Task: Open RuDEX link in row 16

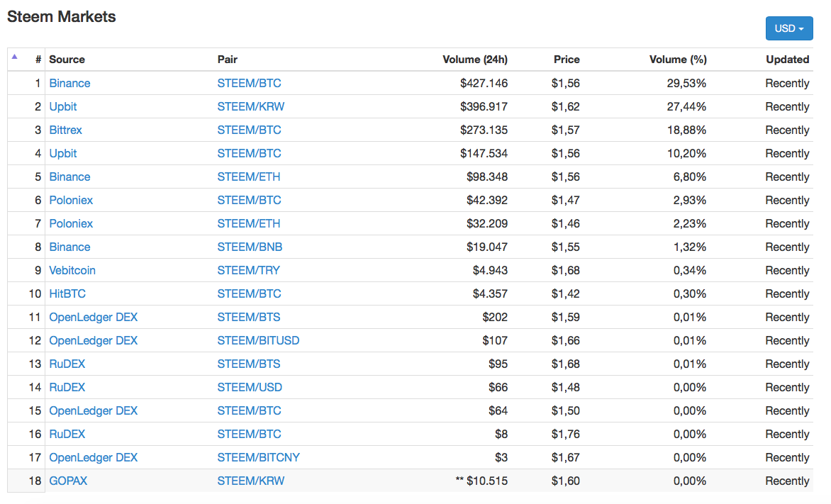Action: (67, 434)
